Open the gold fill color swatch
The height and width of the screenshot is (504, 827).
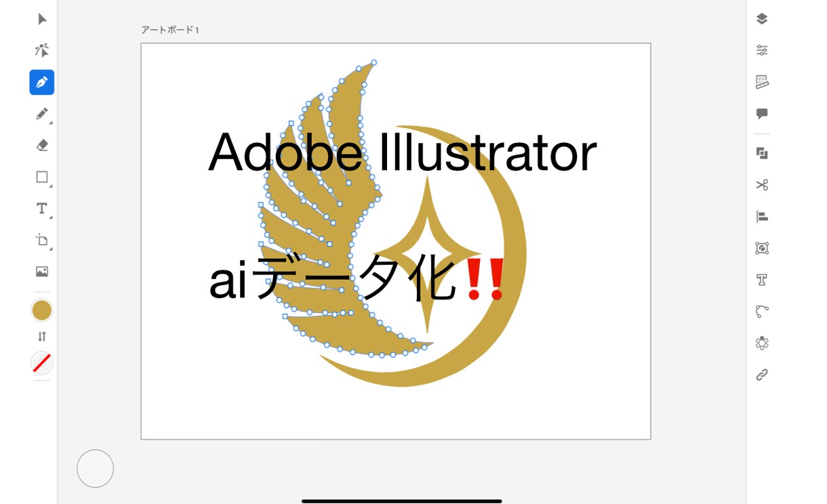tap(42, 310)
